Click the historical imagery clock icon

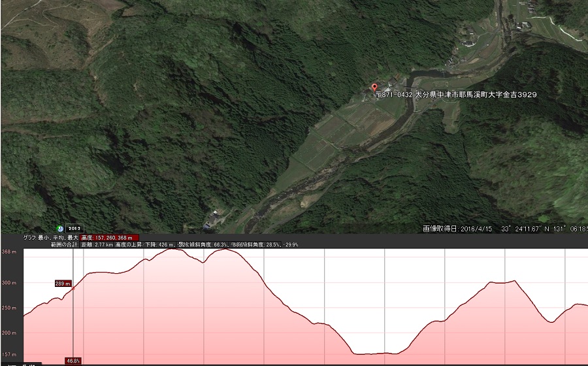click(x=60, y=228)
